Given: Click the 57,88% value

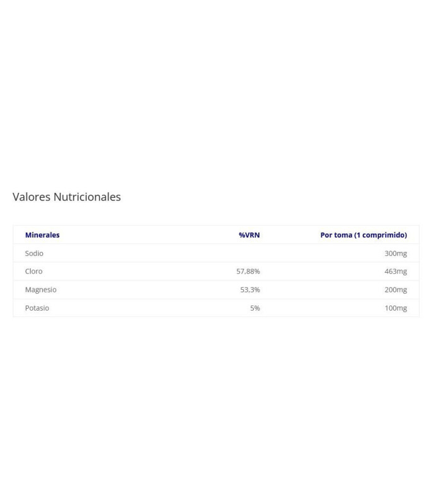Looking at the screenshot, I should point(248,272).
